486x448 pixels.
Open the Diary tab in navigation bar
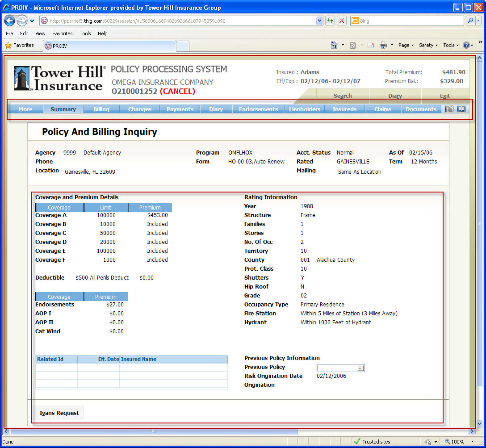point(216,109)
